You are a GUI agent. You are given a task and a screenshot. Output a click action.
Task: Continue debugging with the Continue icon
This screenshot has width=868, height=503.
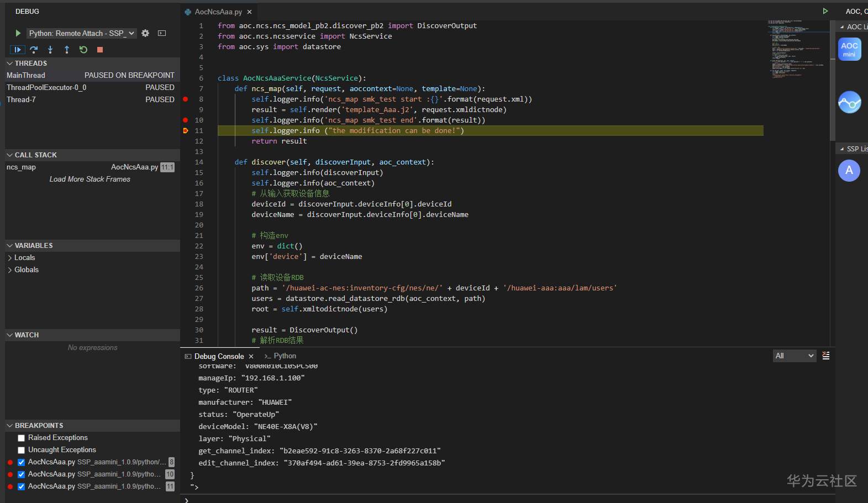pos(17,50)
